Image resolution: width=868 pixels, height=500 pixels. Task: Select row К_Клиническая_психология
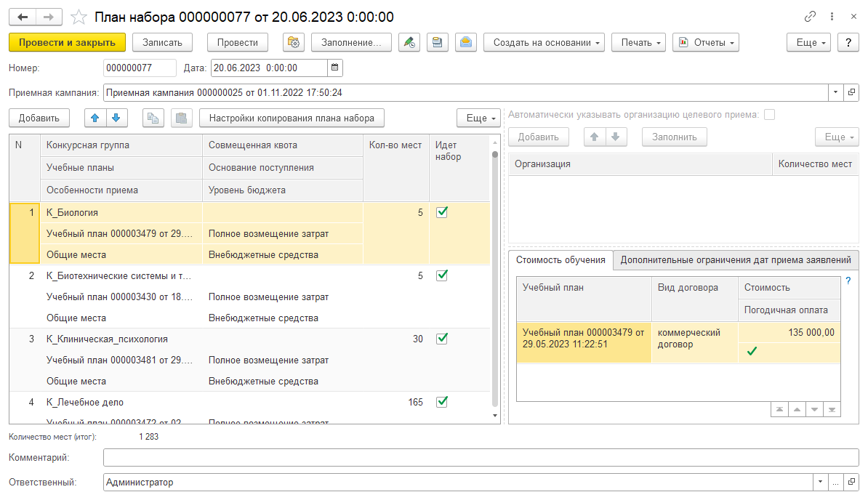pyautogui.click(x=249, y=360)
